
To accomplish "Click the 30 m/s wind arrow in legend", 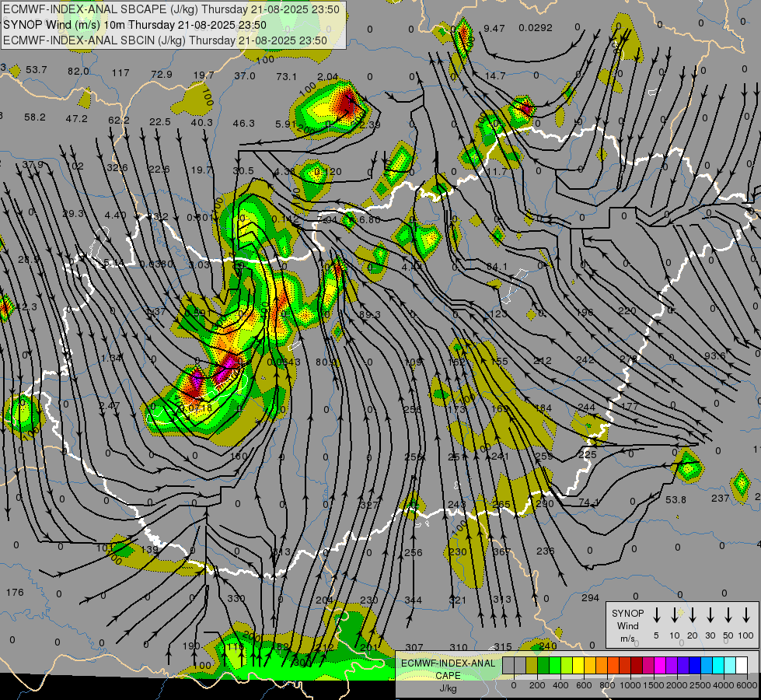I will [x=710, y=615].
